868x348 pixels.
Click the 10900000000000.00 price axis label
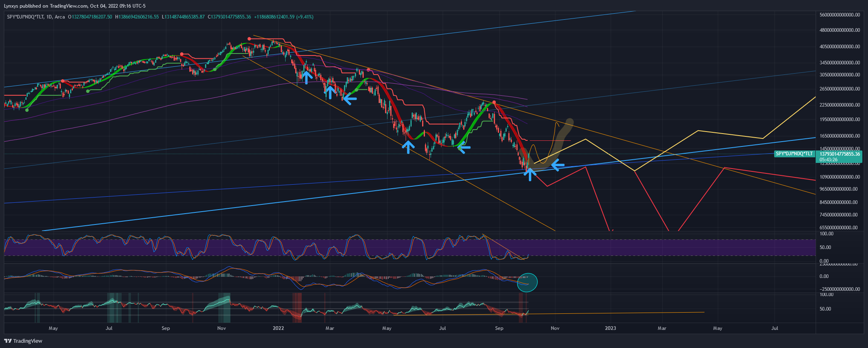tap(840, 177)
